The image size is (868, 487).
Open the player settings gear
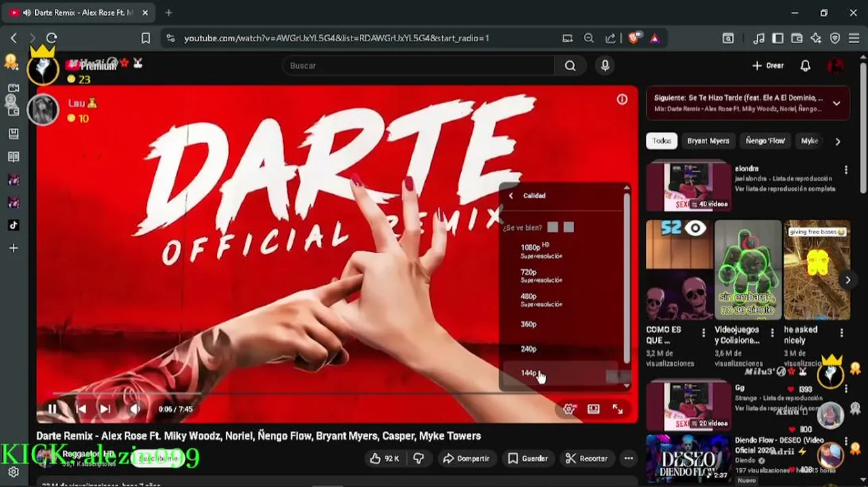click(x=569, y=409)
